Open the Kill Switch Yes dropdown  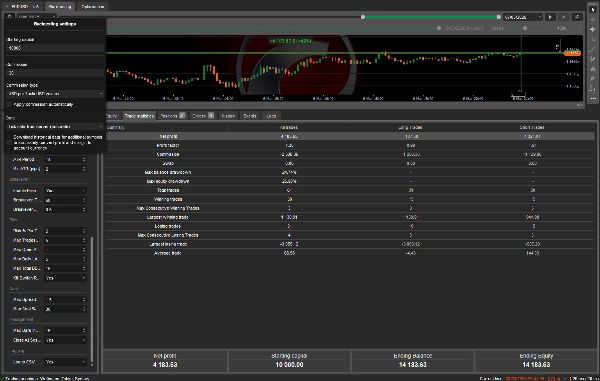pos(65,278)
